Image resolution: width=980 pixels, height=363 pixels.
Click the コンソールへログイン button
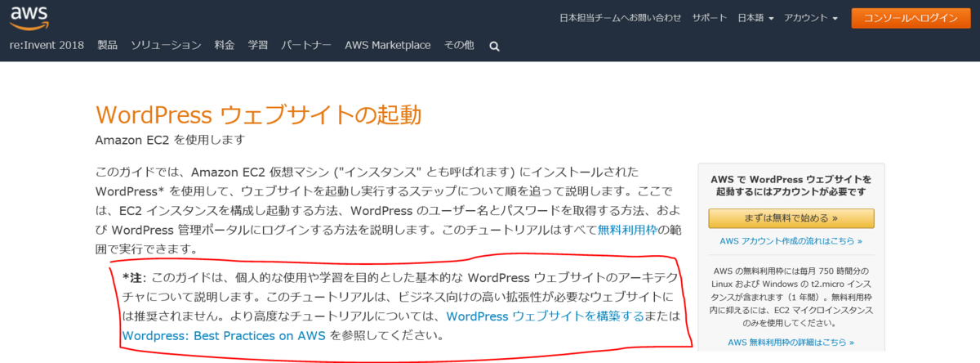pyautogui.click(x=910, y=18)
